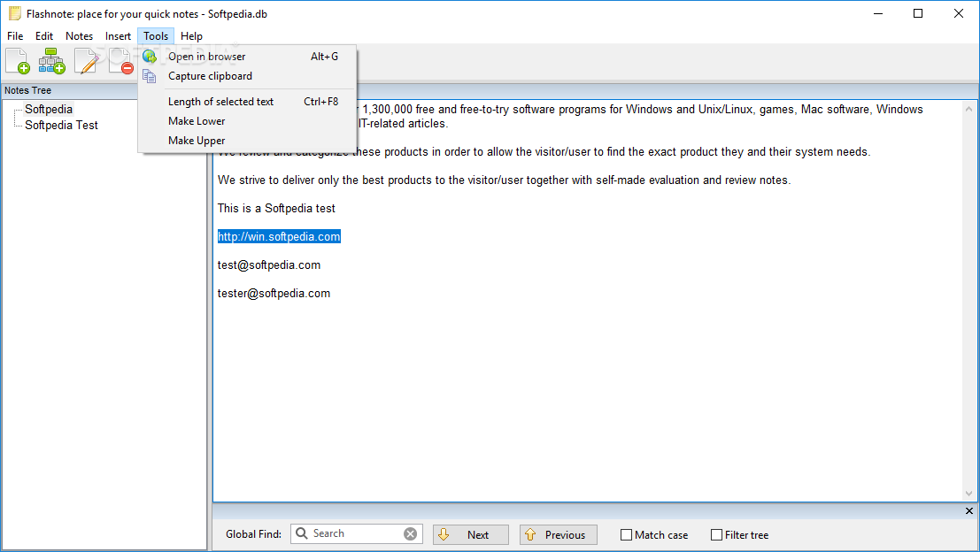The image size is (980, 552).
Task: Click the Notes Tree panel header
Action: [x=69, y=90]
